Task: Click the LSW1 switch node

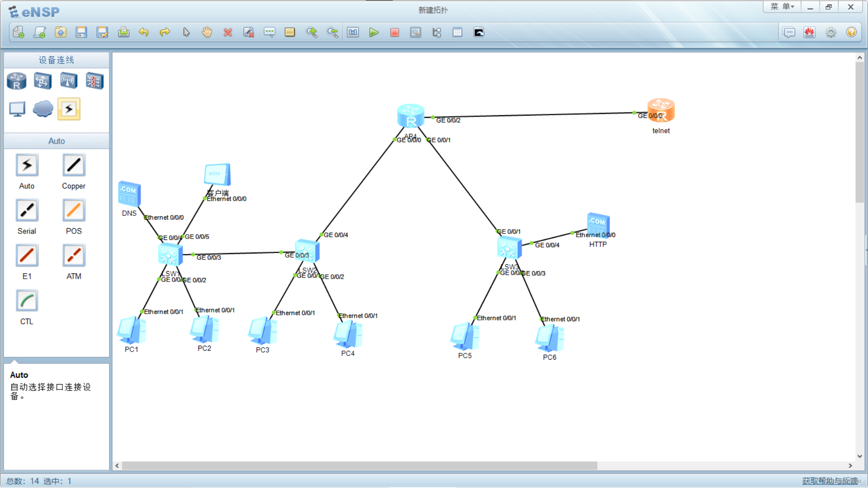Action: click(x=170, y=254)
